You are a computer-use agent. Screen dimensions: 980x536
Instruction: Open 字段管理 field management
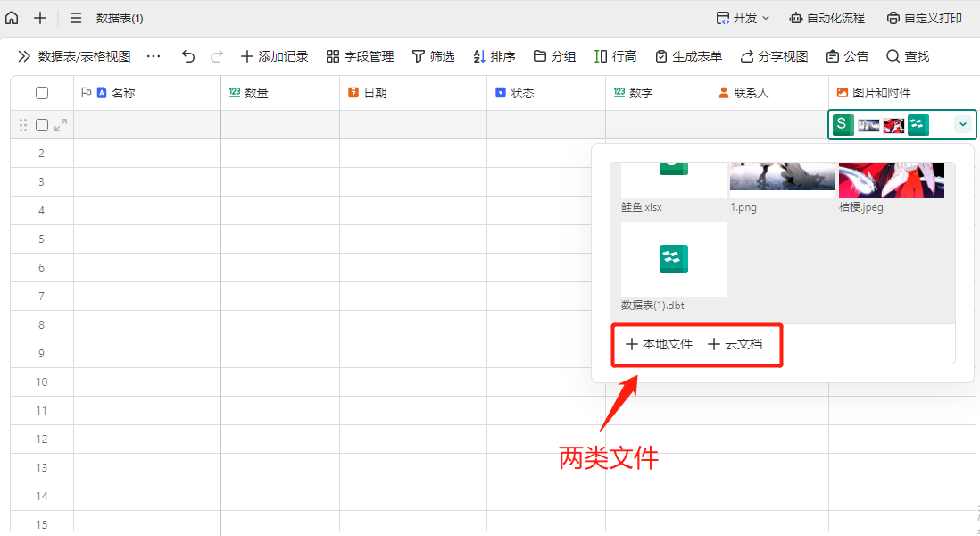(360, 56)
